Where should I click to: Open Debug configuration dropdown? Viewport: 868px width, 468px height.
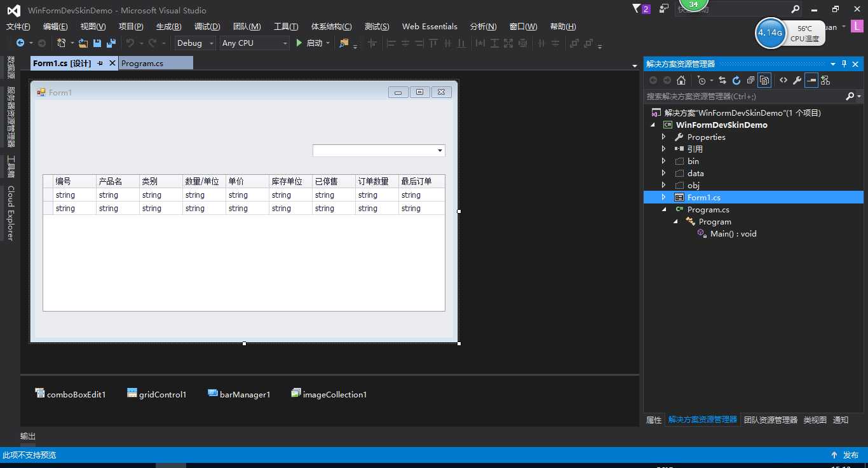click(x=212, y=43)
